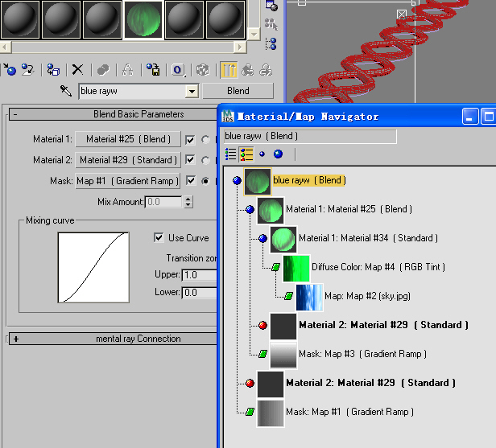The image size is (496, 448).
Task: Switch navigator to View List + Icons
Action: click(x=246, y=154)
